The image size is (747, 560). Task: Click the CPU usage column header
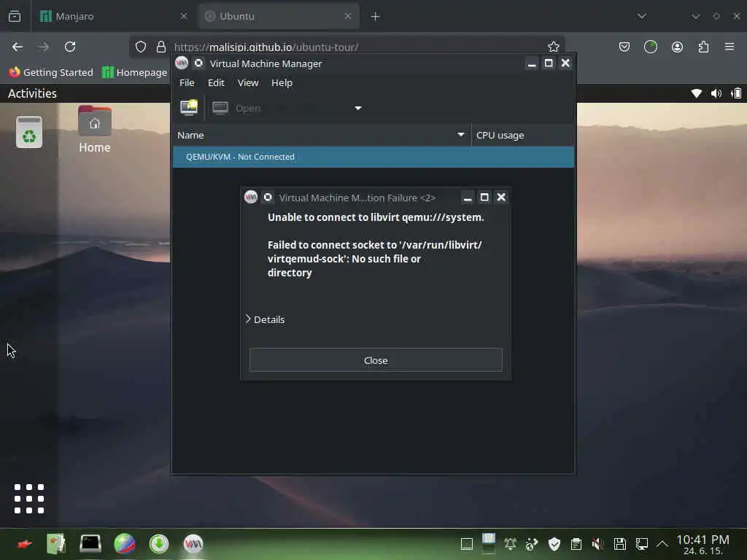coord(522,135)
